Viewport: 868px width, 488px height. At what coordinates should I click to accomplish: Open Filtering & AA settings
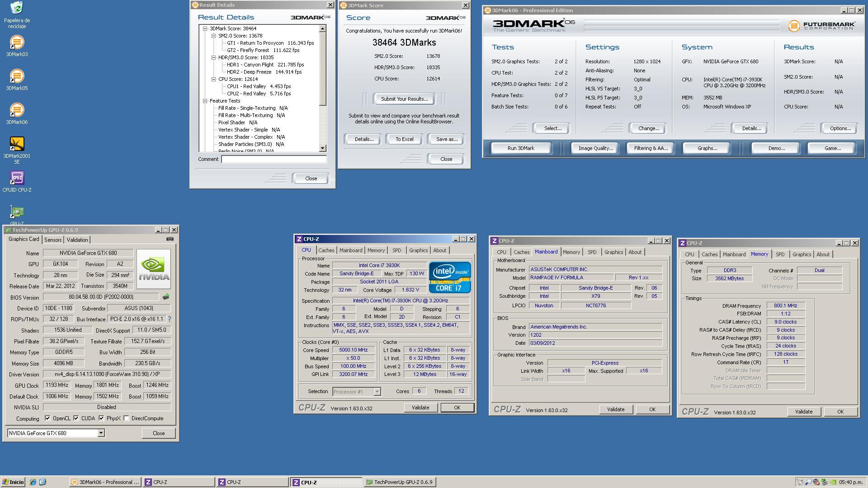651,148
